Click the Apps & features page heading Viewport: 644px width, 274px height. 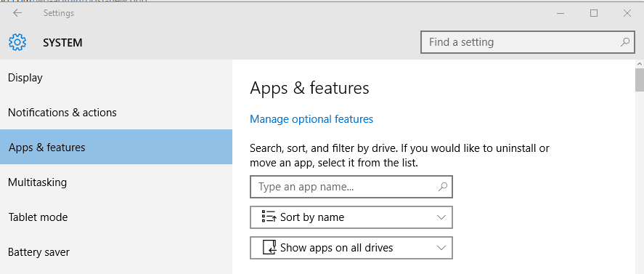pos(309,89)
